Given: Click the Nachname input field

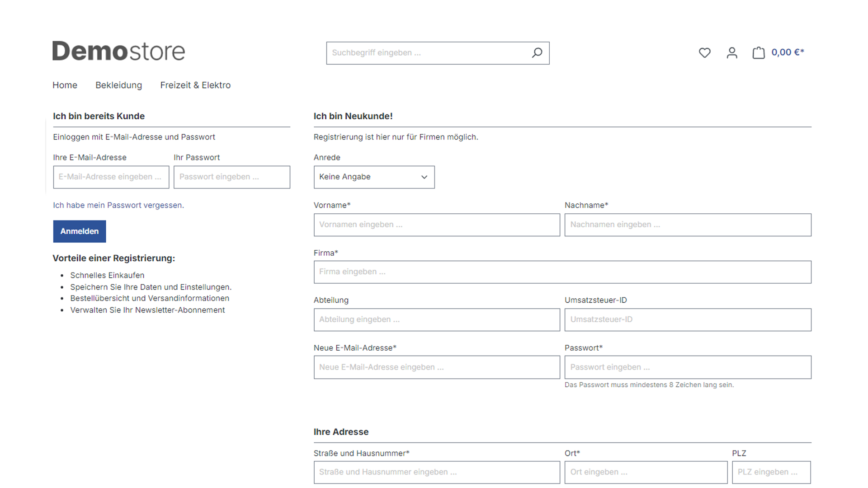Looking at the screenshot, I should tap(688, 225).
